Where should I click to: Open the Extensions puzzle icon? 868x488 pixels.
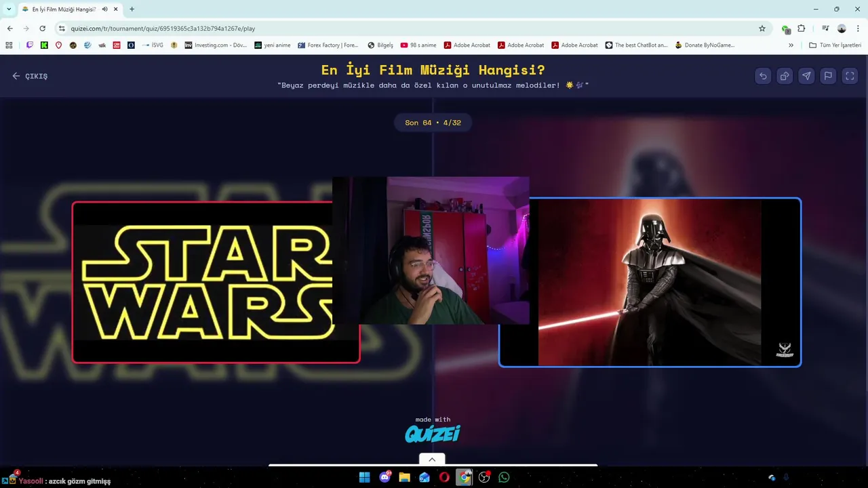[x=801, y=28]
